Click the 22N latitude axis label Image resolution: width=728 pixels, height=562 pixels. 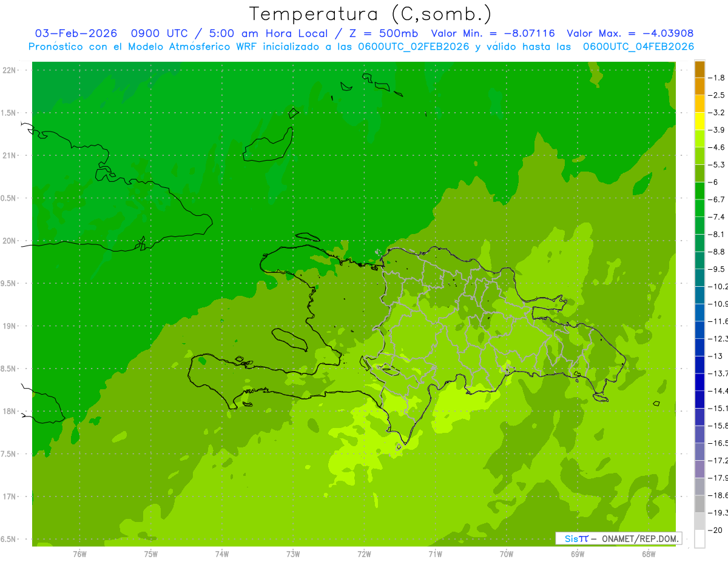10,70
